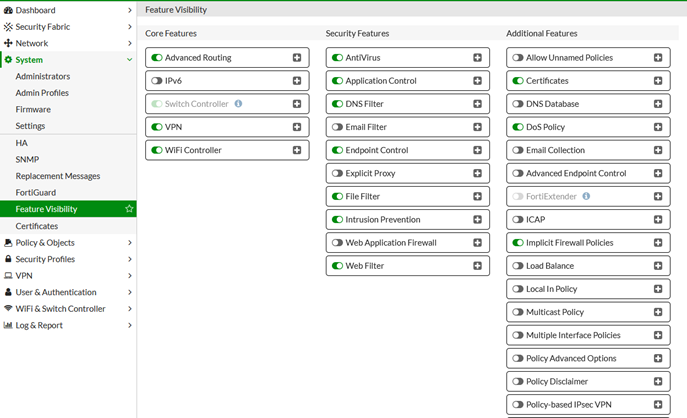The width and height of the screenshot is (687, 418).
Task: Click the plus icon on Load Balance
Action: coord(658,266)
